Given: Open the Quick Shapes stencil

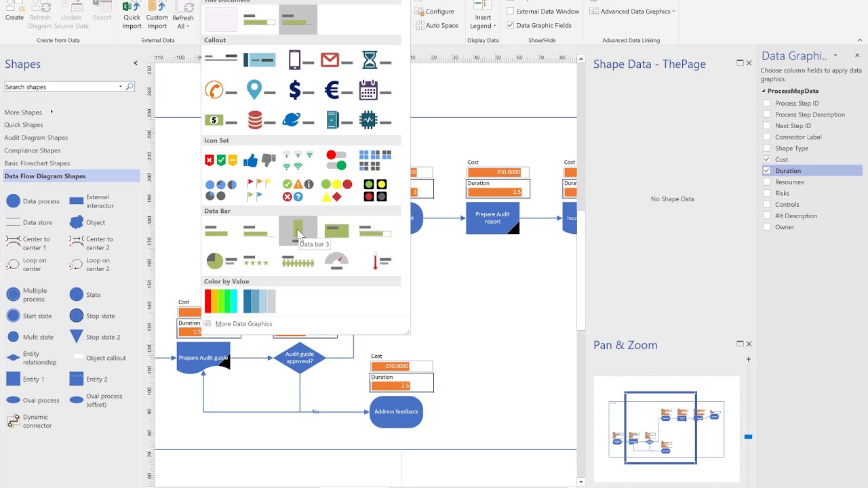Looking at the screenshot, I should 24,125.
